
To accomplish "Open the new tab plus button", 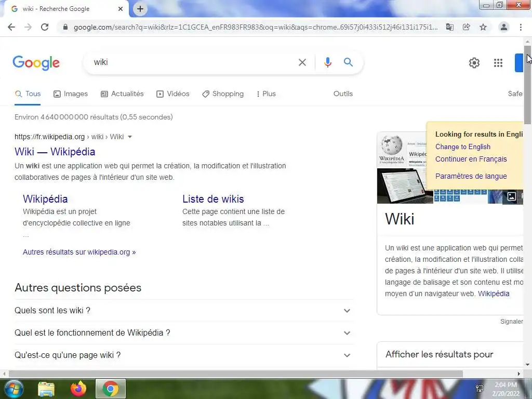I will [x=140, y=9].
